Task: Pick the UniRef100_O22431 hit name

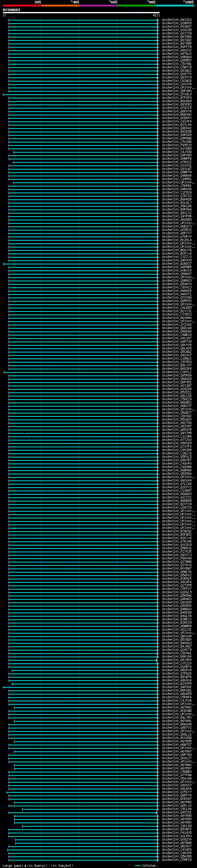Action: 176,165
